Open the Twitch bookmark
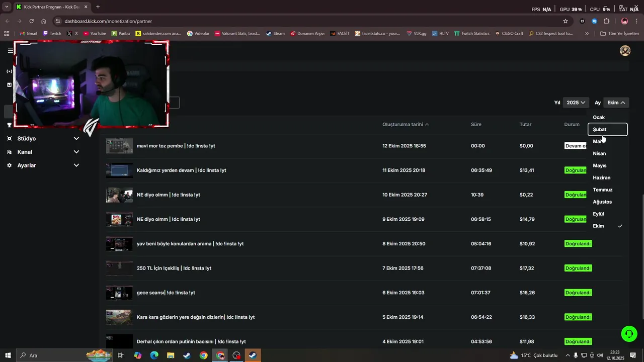644x362 pixels. pos(52,34)
